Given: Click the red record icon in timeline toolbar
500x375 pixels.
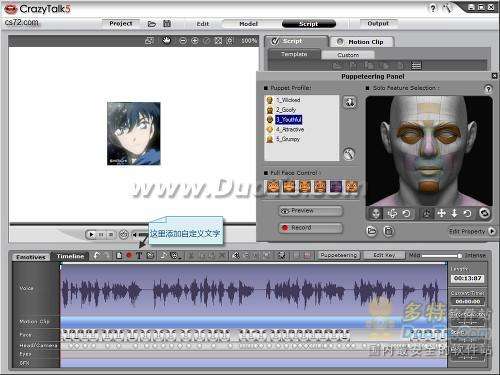Looking at the screenshot, I should pos(129,256).
